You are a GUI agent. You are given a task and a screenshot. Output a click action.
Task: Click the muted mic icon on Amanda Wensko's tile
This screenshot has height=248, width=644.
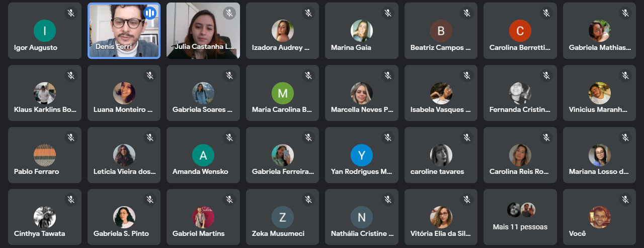coord(229,137)
